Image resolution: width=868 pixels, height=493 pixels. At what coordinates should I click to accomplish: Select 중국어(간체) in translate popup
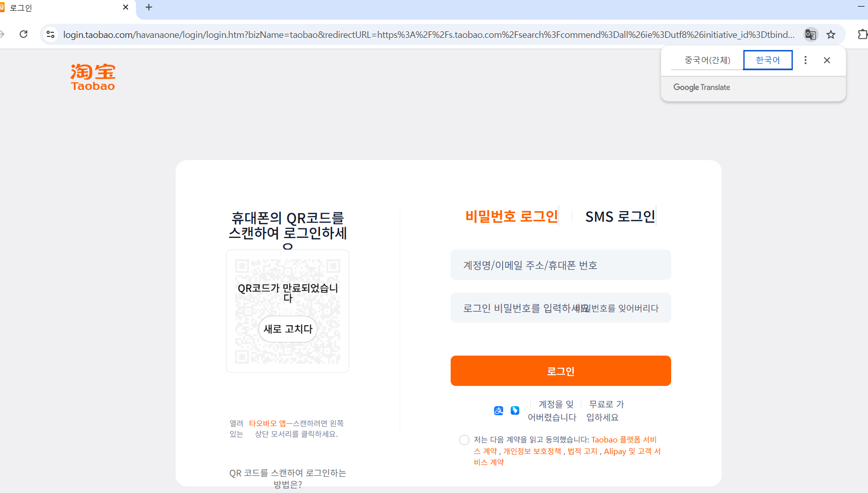[707, 60]
